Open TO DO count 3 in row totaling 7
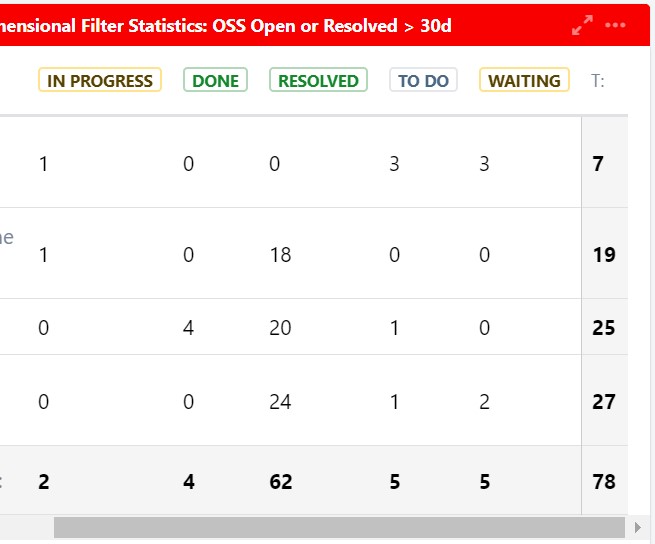This screenshot has width=655, height=544. (394, 163)
